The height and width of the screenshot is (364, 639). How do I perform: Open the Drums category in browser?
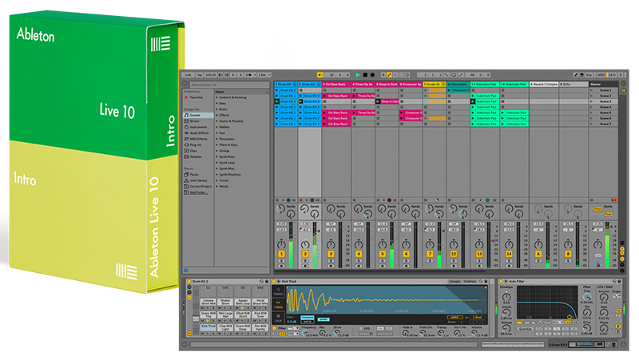pos(197,121)
